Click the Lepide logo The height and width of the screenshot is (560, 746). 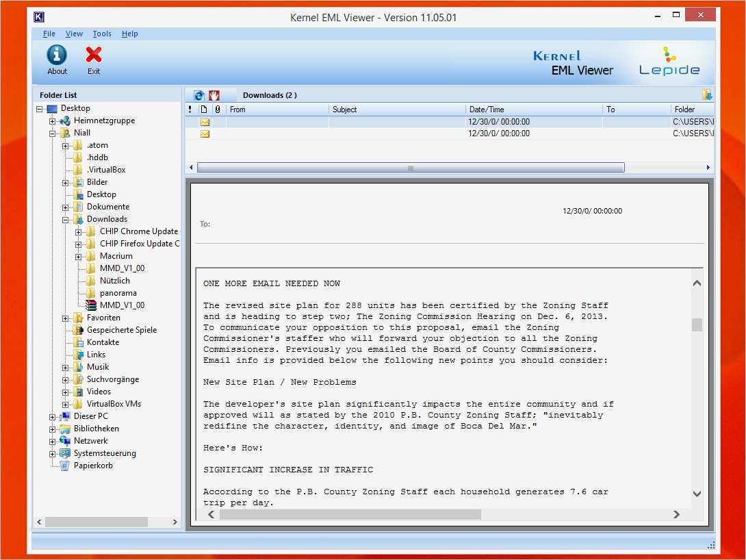pos(669,62)
